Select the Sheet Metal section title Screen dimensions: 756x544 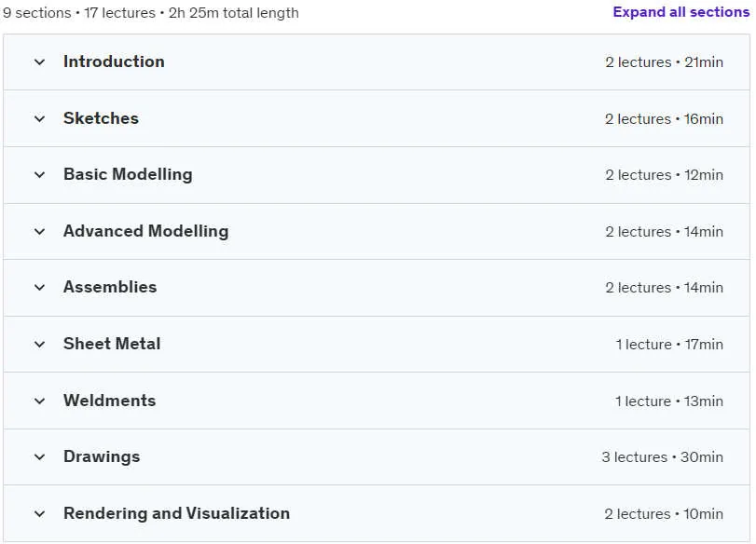click(112, 344)
